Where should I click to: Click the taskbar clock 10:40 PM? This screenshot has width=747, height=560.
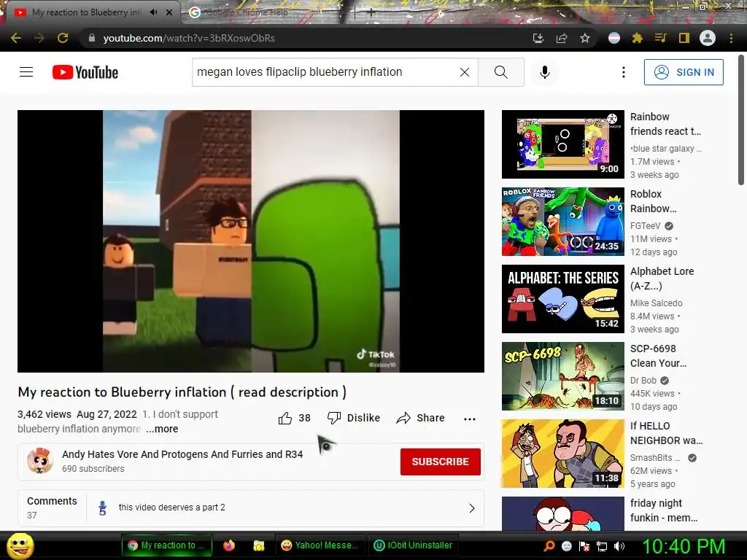(684, 546)
